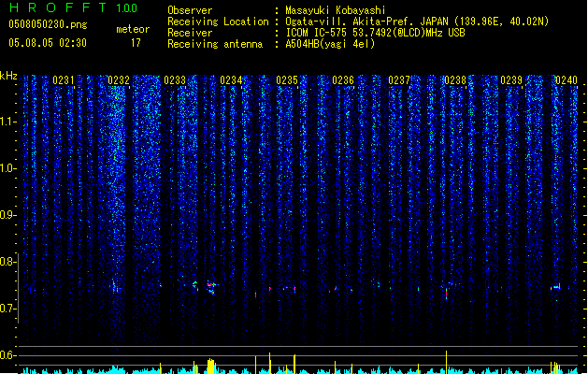Screen dimensions: 588x374
Task: Click the Receiving Location label
Action: click(x=218, y=22)
